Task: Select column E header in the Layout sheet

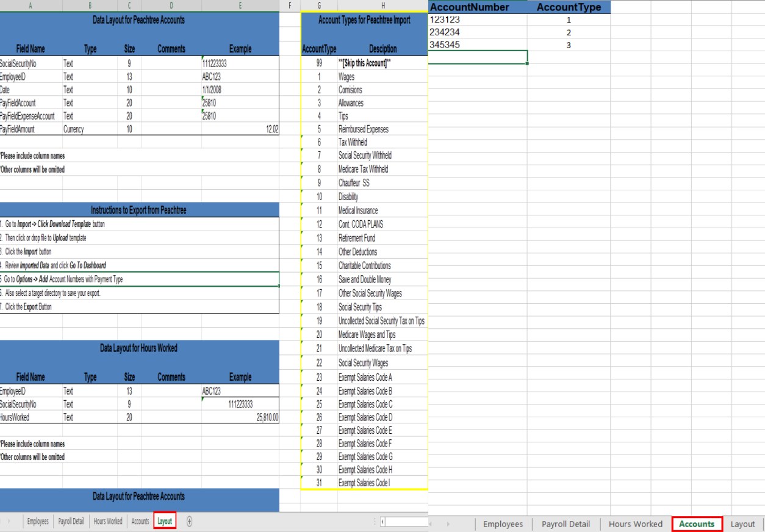Action: click(x=240, y=5)
